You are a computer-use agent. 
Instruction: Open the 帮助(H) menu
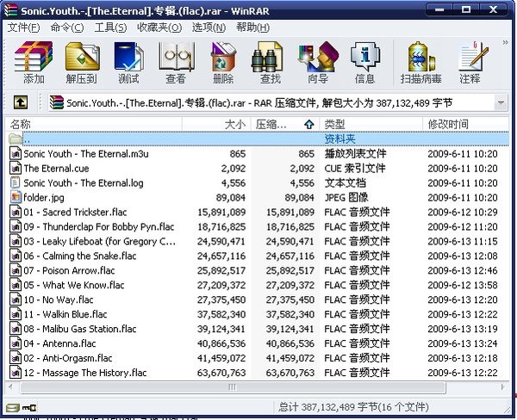click(252, 28)
